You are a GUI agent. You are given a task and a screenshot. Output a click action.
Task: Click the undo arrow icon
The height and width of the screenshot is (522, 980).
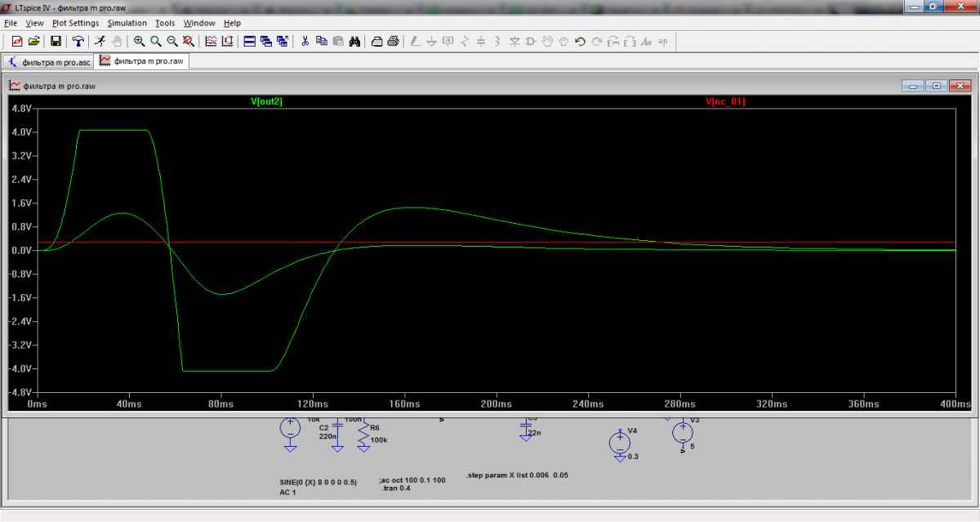pyautogui.click(x=581, y=41)
